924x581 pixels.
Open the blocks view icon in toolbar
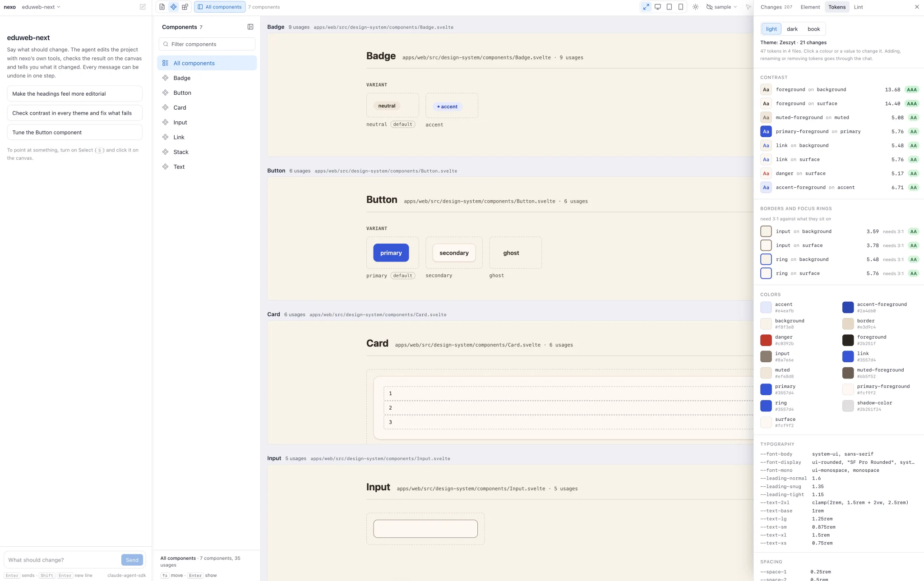185,7
